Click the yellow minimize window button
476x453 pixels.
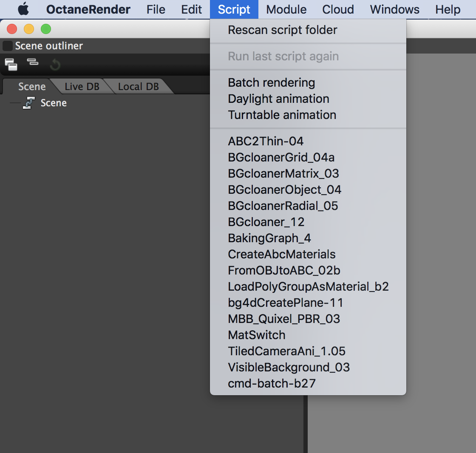pos(29,29)
